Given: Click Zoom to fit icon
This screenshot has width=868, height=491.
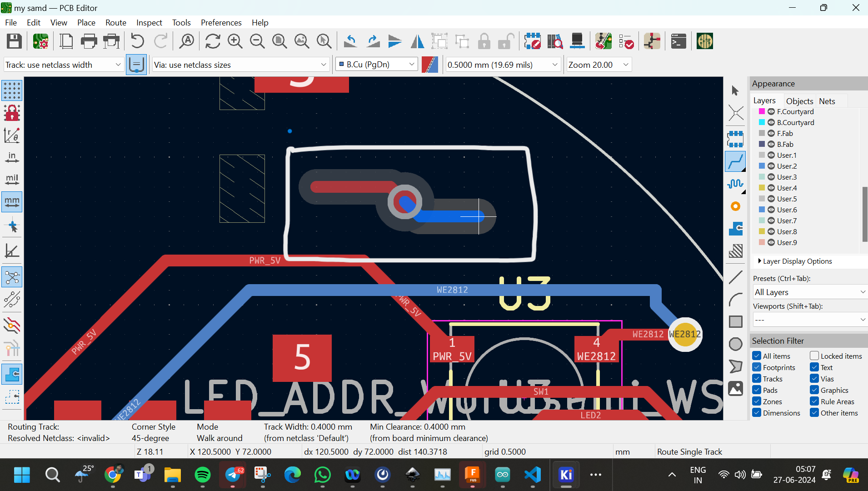Looking at the screenshot, I should (x=279, y=41).
